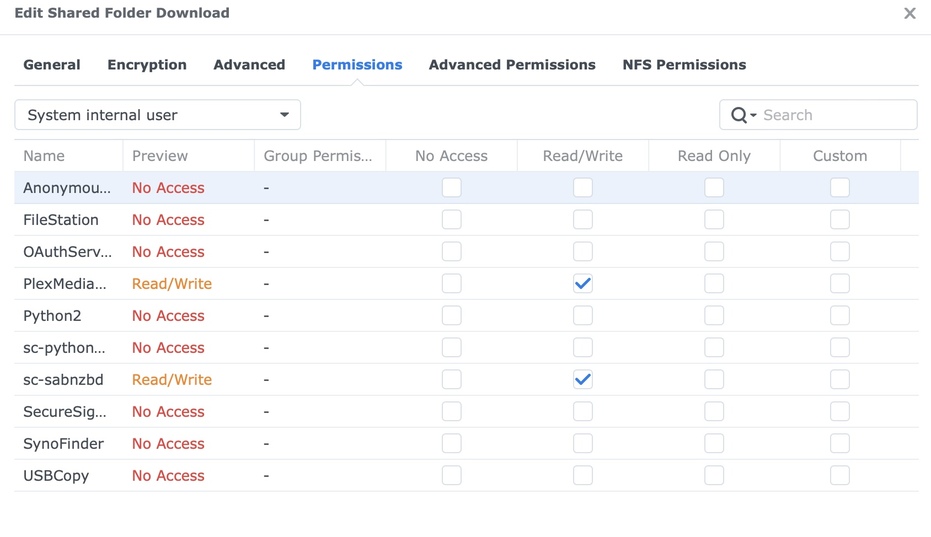Select the NFS Permissions tab

(684, 65)
